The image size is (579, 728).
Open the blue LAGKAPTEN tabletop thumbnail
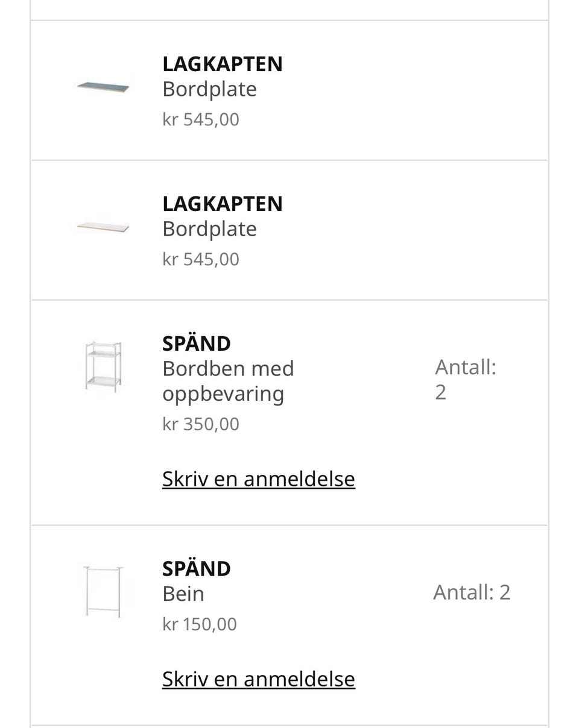103,88
